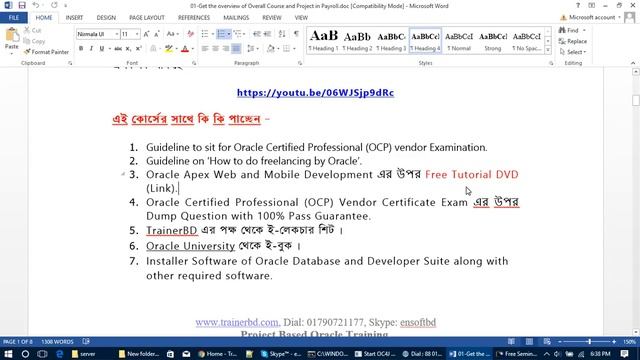Click the Paste clipboard icon
Screen dimensions: 640x360
pyautogui.click(x=12, y=35)
